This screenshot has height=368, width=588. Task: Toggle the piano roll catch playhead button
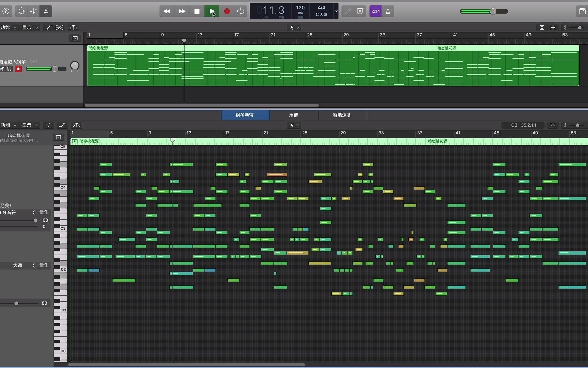click(77, 125)
